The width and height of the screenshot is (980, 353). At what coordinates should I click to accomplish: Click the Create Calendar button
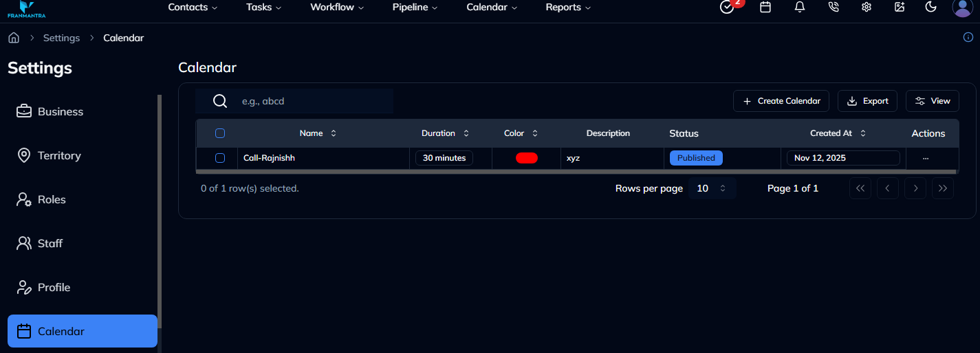[x=781, y=101]
